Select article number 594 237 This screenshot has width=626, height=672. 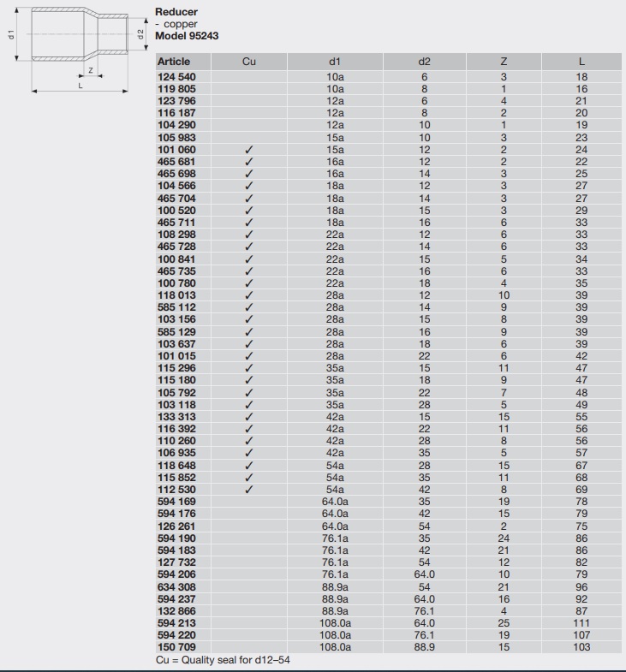(176, 599)
